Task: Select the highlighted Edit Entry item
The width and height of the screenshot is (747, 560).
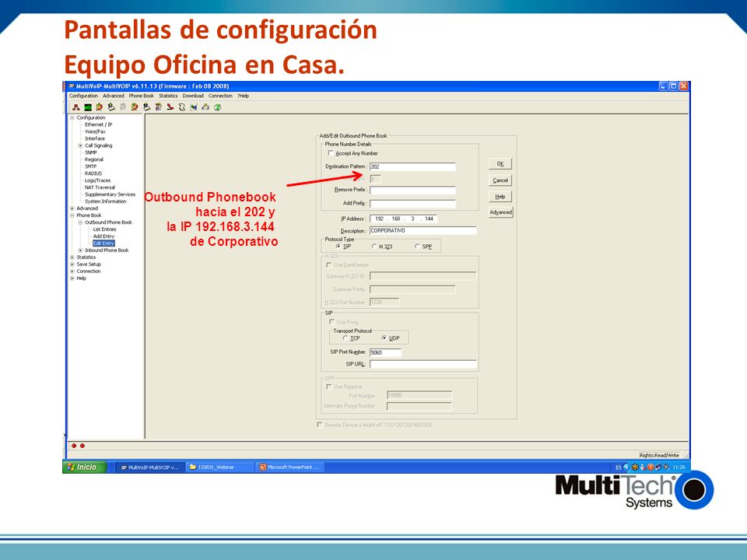Action: [103, 243]
